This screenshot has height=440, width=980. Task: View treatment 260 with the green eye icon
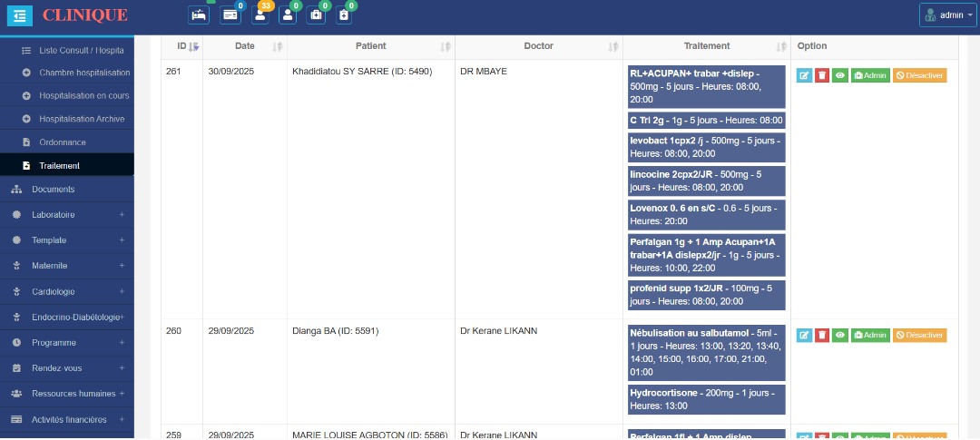point(839,336)
